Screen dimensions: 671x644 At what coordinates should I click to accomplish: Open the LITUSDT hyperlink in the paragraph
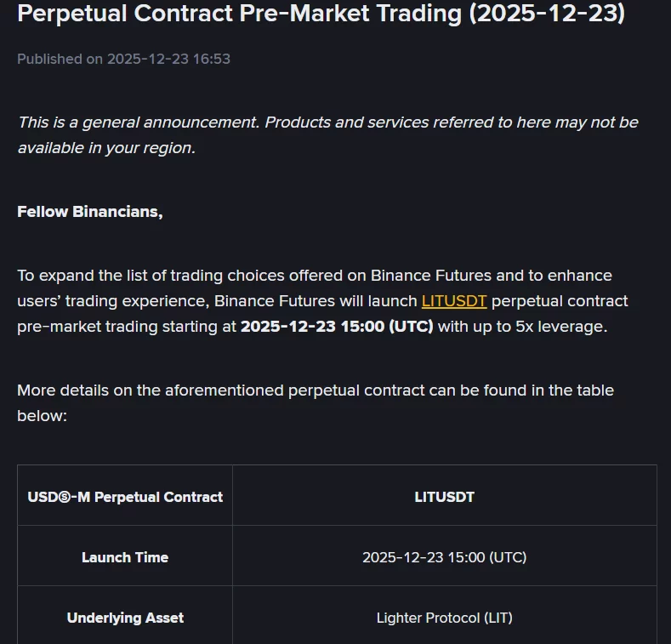[454, 301]
